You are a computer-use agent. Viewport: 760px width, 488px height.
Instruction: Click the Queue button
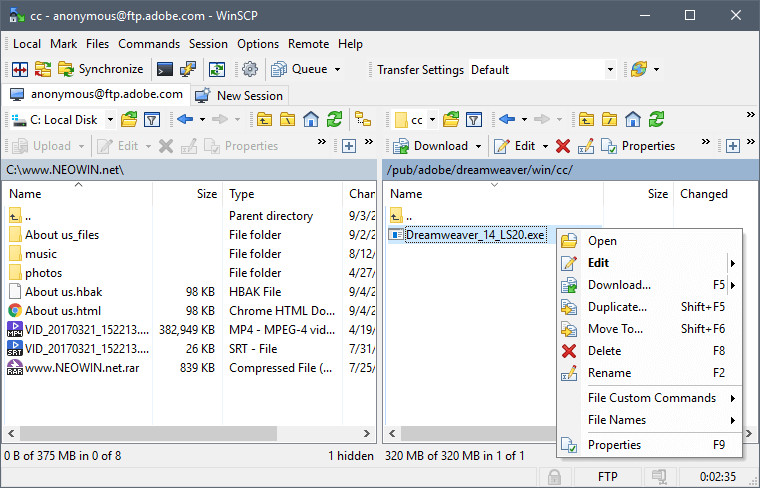(299, 69)
